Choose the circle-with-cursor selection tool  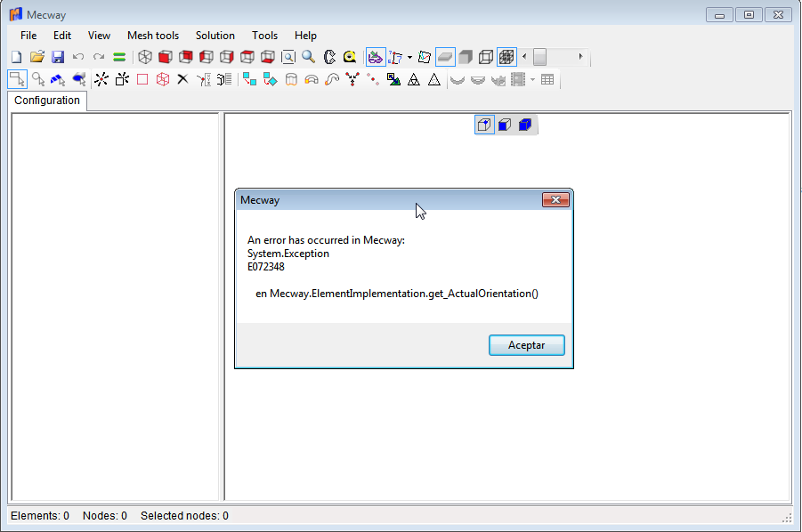pyautogui.click(x=38, y=80)
